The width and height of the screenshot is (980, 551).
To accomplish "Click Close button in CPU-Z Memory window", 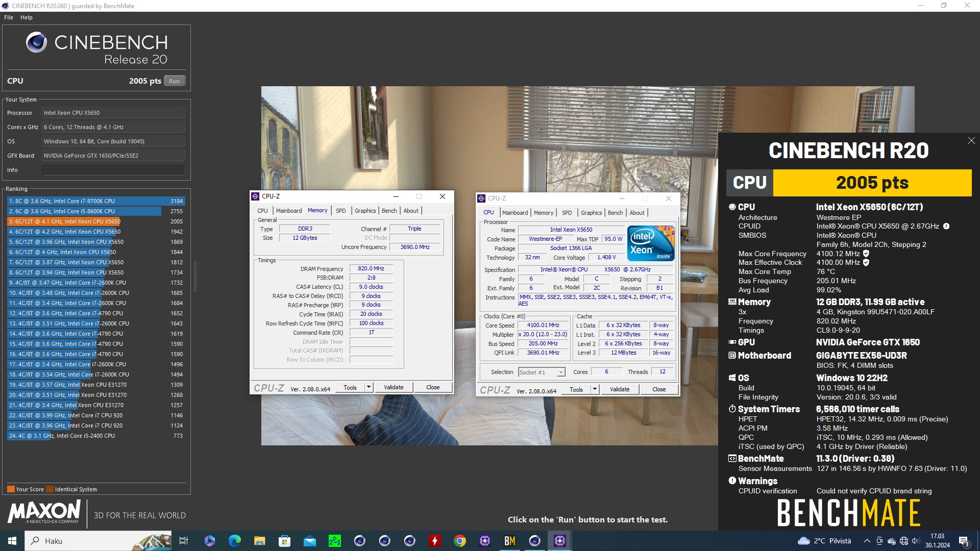I will coord(433,387).
